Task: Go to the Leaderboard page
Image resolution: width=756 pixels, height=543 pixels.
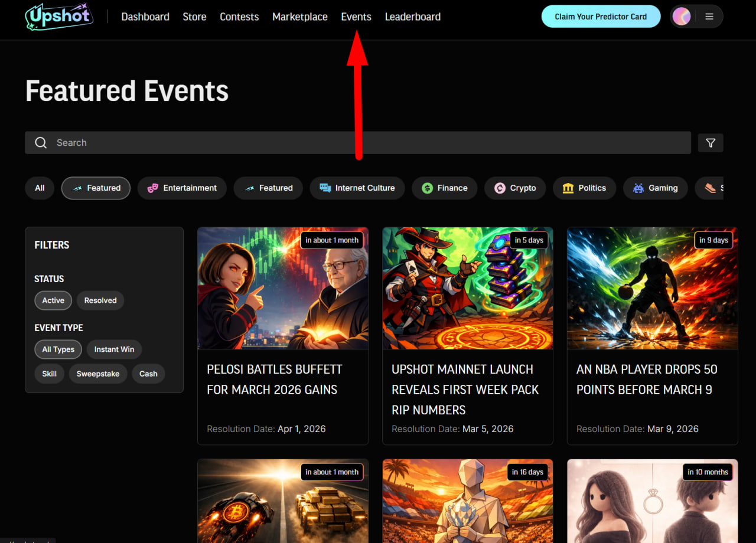Action: (412, 17)
